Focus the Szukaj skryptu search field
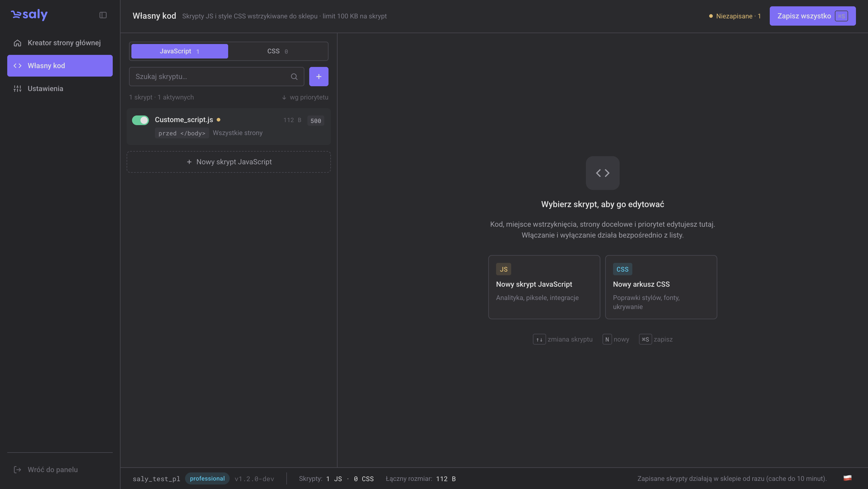 [216, 77]
